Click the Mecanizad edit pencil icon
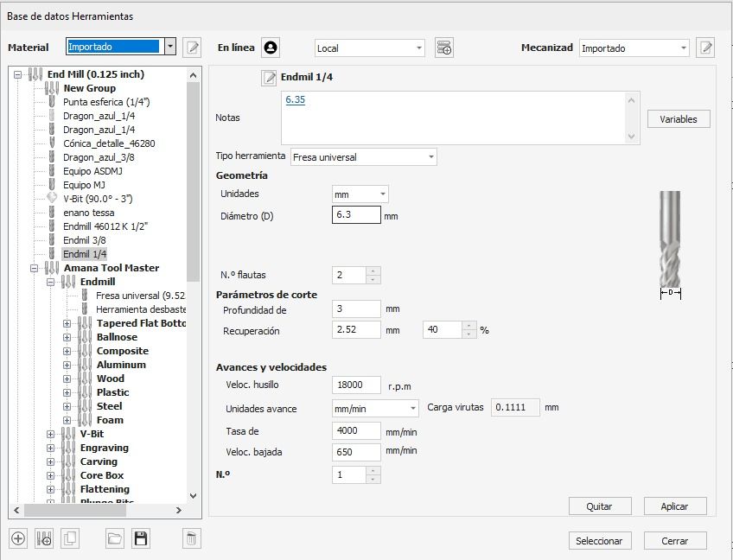 (705, 48)
